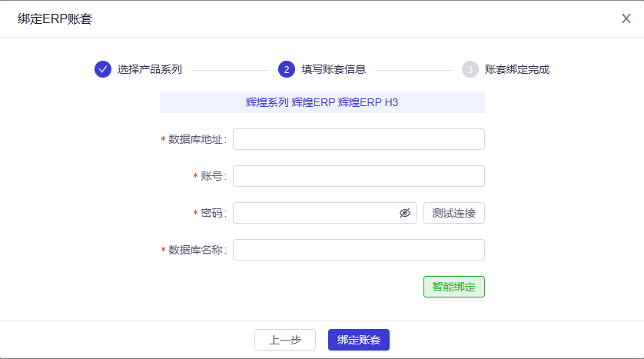Click the 测试连接 button
Screen dimensions: 644x359
pos(454,213)
